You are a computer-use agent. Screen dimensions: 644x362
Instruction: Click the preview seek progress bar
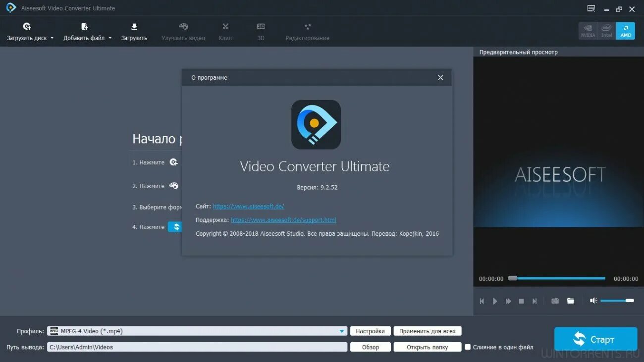557,278
